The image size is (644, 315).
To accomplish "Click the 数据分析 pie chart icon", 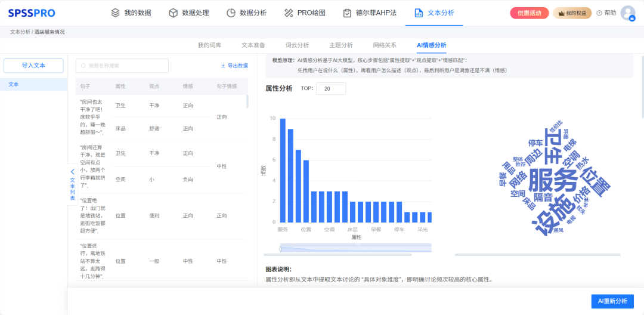I will [x=231, y=13].
